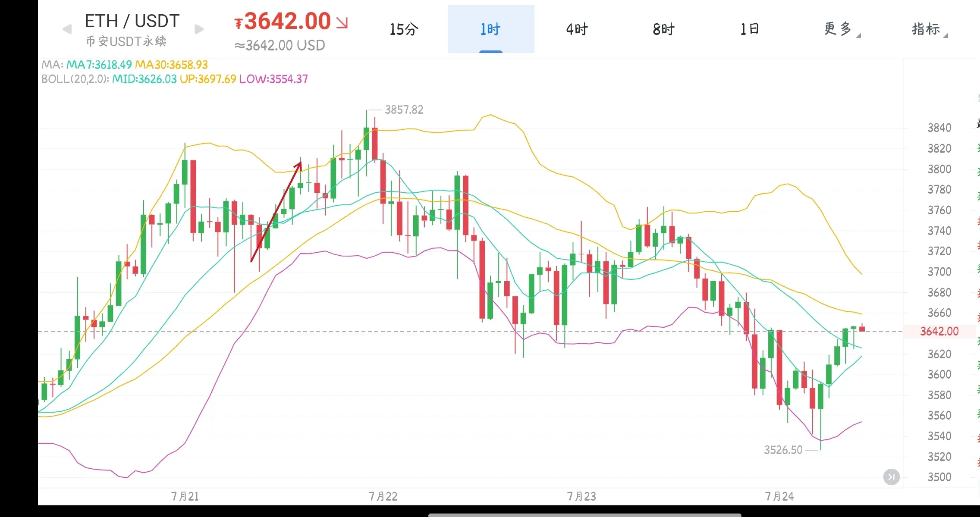Screen dimensions: 980x517
Task: Tap the ETH / USDT pair title
Action: point(132,21)
